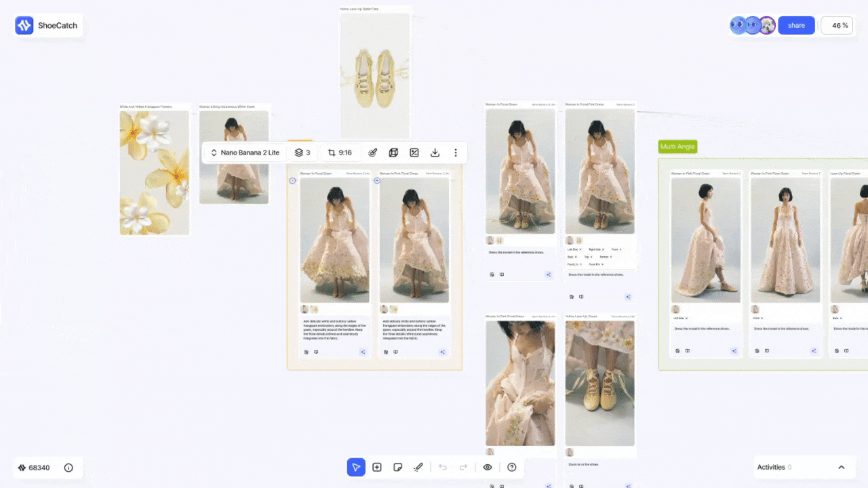The image size is (868, 488).
Task: Click the edit-note icon on first yellow-frame card
Action: (307, 352)
